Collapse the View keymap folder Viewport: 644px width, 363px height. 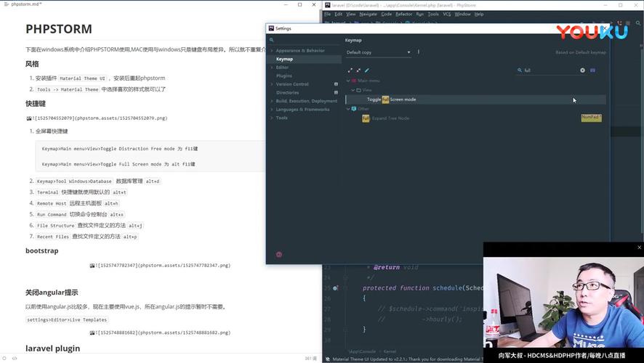[353, 90]
